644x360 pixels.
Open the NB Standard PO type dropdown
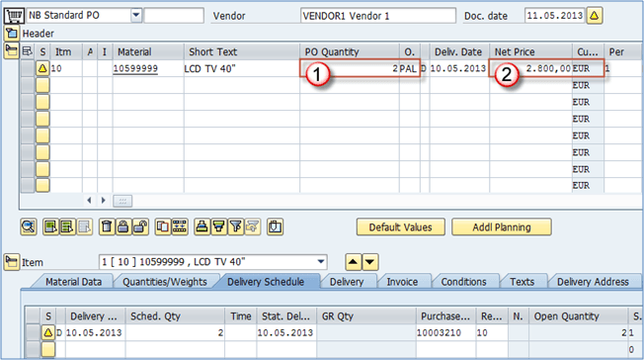[136, 16]
